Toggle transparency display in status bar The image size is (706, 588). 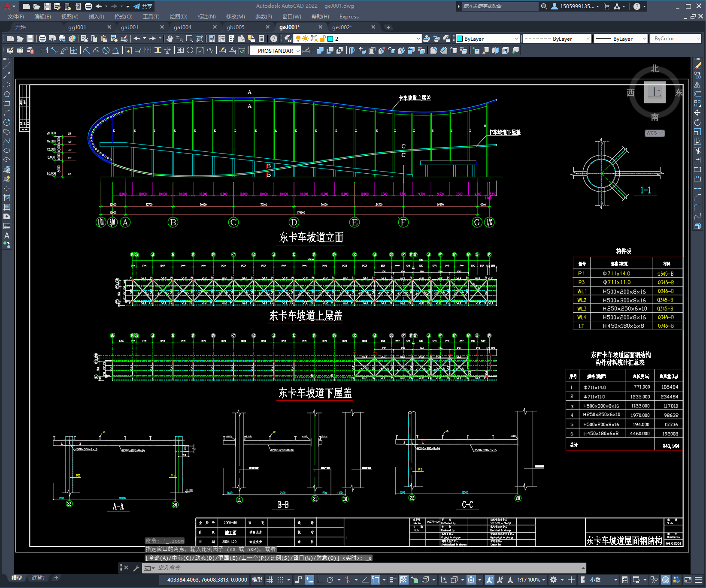pyautogui.click(x=404, y=580)
